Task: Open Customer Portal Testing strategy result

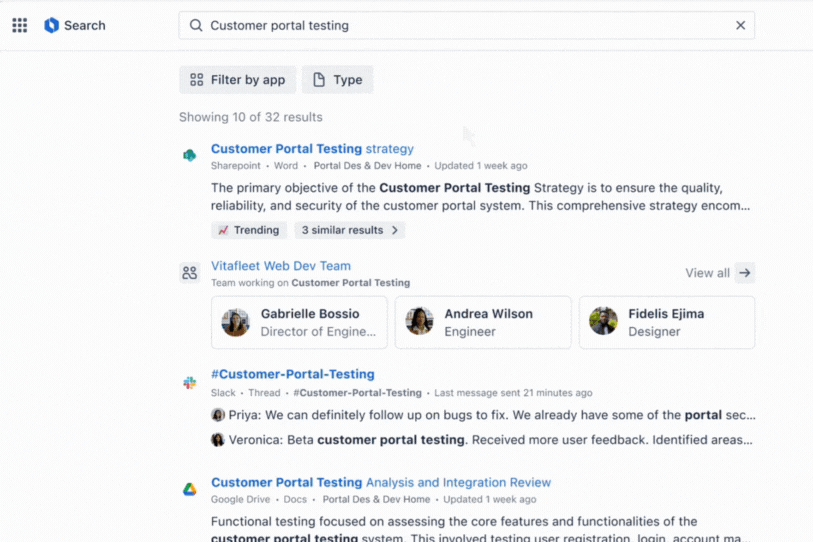Action: (312, 149)
